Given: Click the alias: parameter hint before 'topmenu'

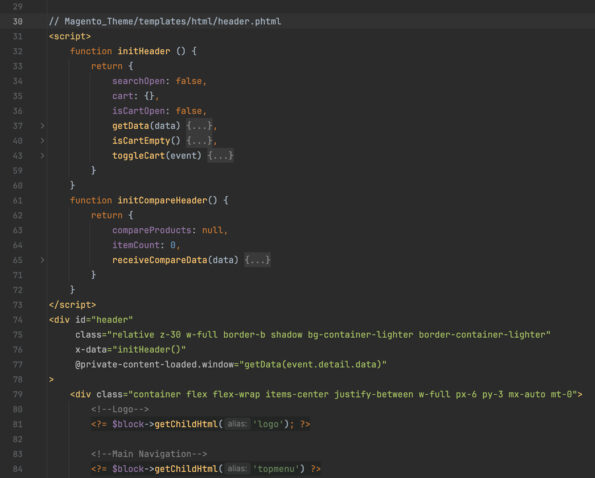Looking at the screenshot, I should pyautogui.click(x=237, y=469).
